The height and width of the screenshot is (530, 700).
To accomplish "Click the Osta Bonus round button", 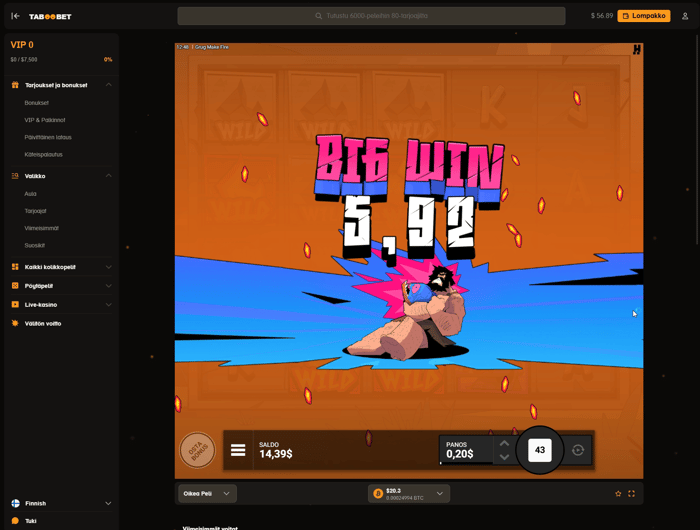I will point(197,450).
